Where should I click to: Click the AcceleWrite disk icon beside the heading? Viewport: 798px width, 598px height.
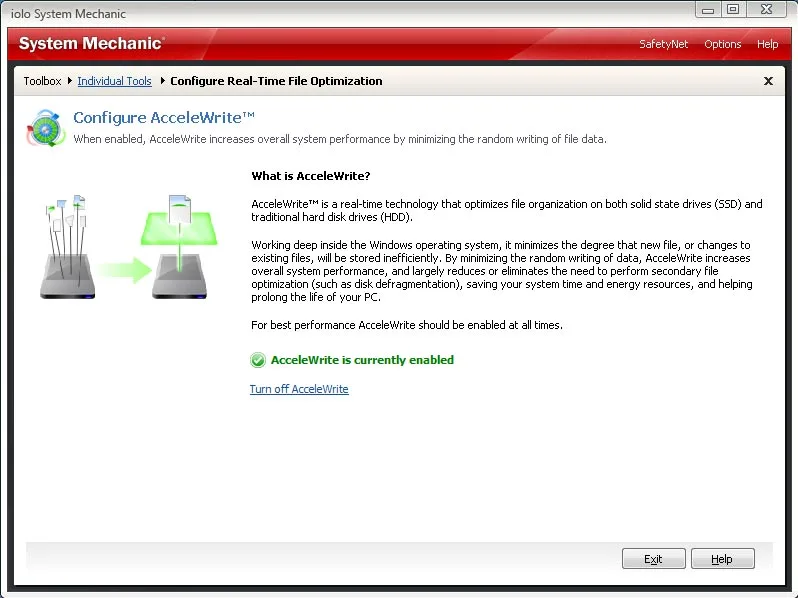pos(46,128)
